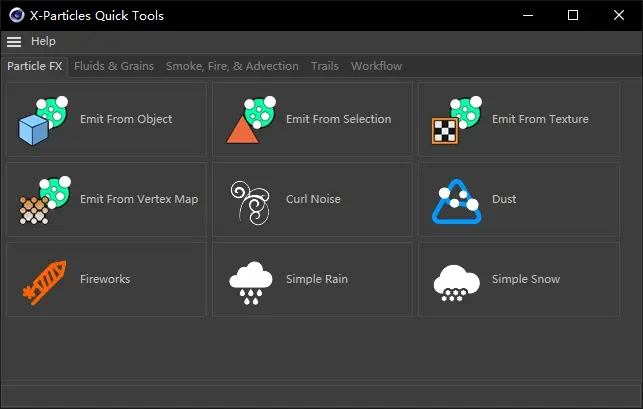The image size is (643, 409).
Task: Click the Simple Snow cloud icon
Action: (x=455, y=280)
